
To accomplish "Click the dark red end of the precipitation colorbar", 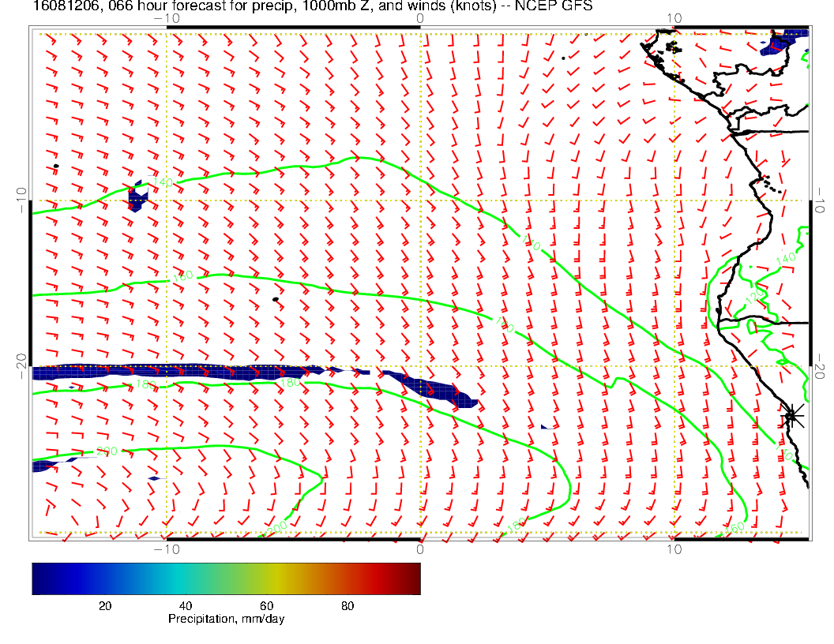I will click(414, 578).
